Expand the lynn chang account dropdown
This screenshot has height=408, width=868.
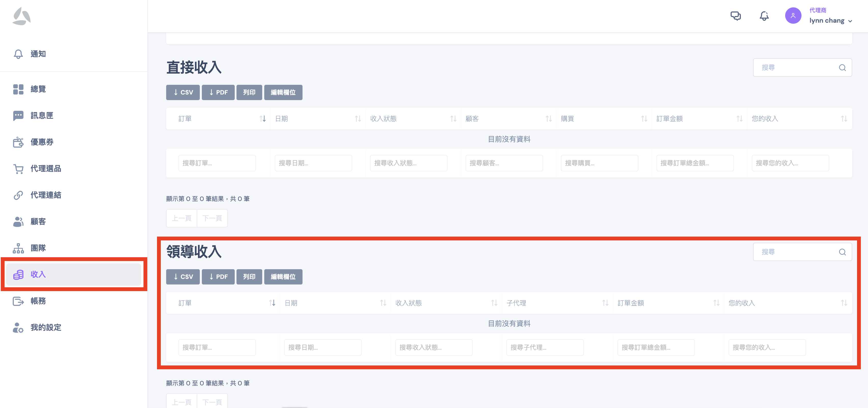[850, 21]
